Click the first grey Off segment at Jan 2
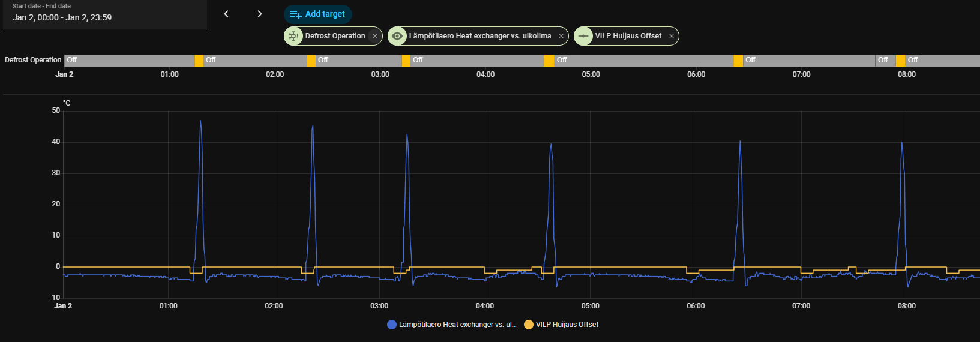This screenshot has height=342, width=980. pyautogui.click(x=129, y=60)
